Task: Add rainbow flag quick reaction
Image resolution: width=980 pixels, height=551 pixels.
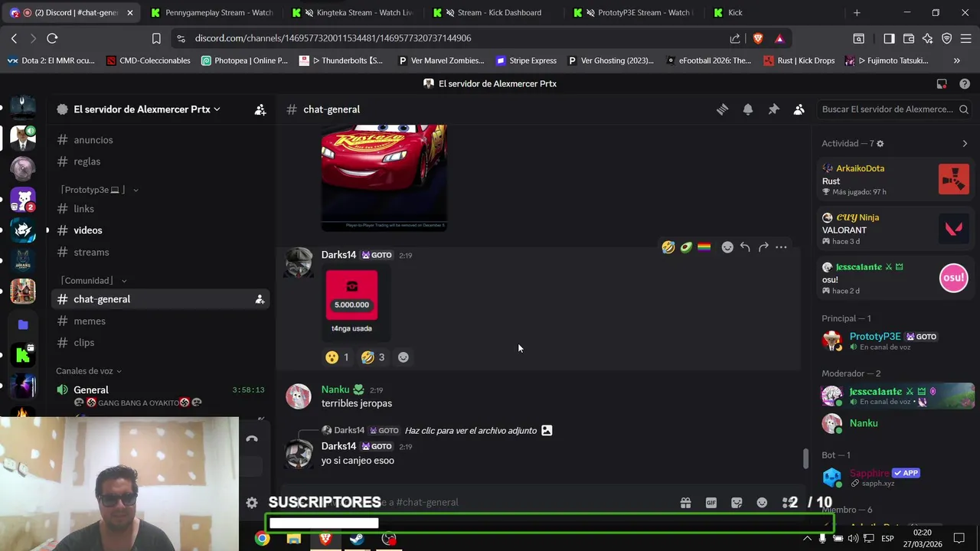Action: point(704,247)
